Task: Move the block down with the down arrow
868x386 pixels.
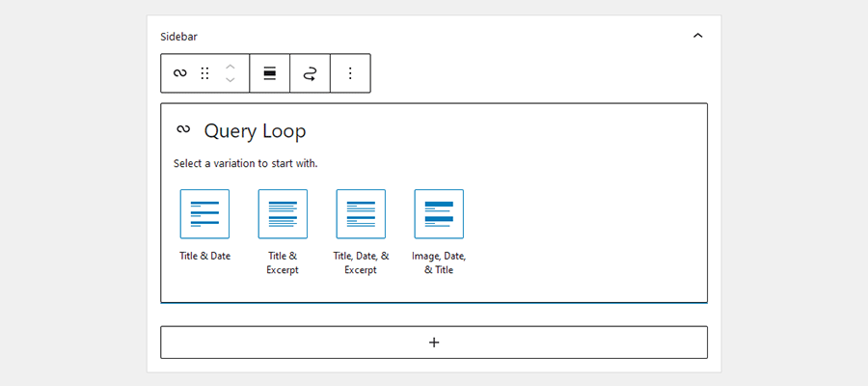Action: coord(230,81)
